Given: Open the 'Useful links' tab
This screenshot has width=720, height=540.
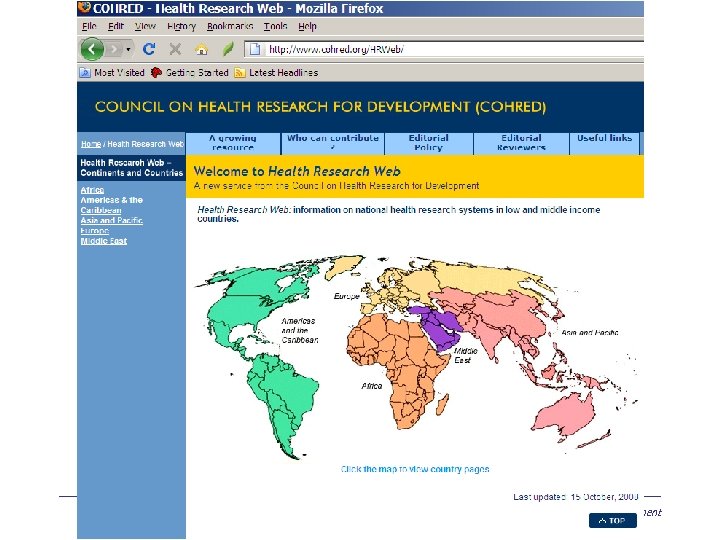Looking at the screenshot, I should [x=604, y=142].
